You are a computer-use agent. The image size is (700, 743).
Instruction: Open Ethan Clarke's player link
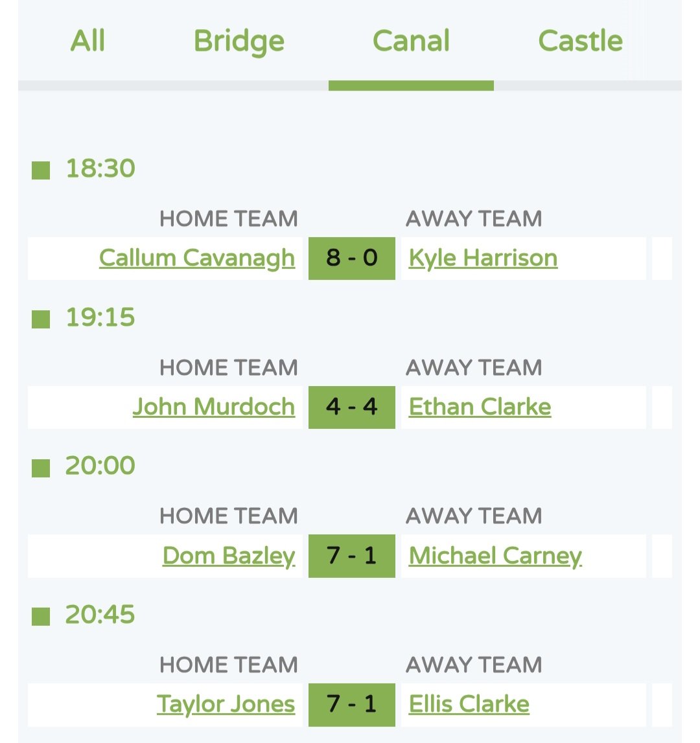(480, 407)
